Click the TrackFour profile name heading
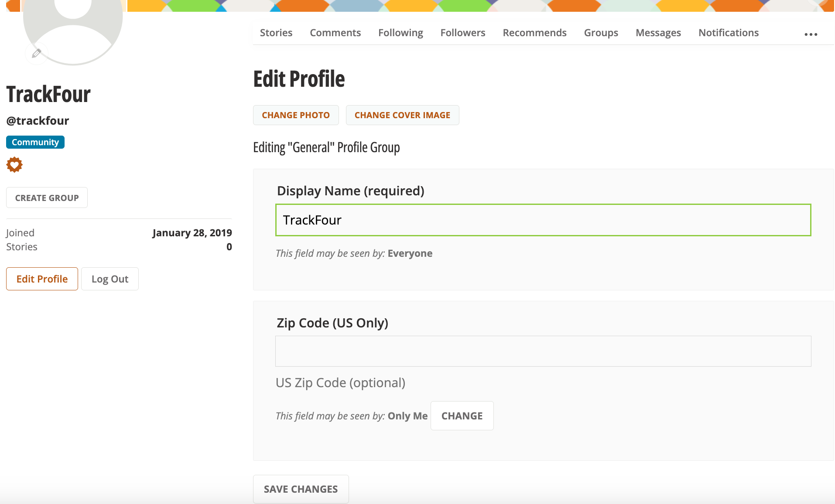The height and width of the screenshot is (504, 835). pyautogui.click(x=48, y=94)
